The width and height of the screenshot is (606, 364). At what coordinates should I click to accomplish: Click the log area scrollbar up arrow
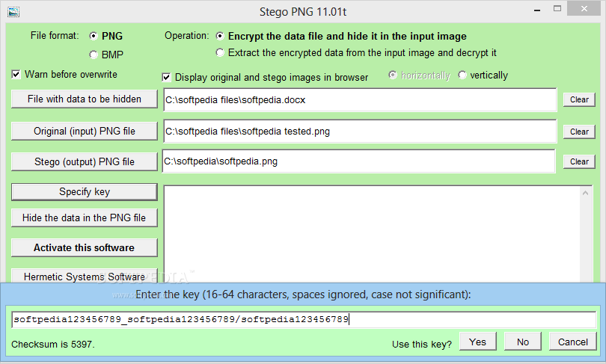(x=586, y=193)
